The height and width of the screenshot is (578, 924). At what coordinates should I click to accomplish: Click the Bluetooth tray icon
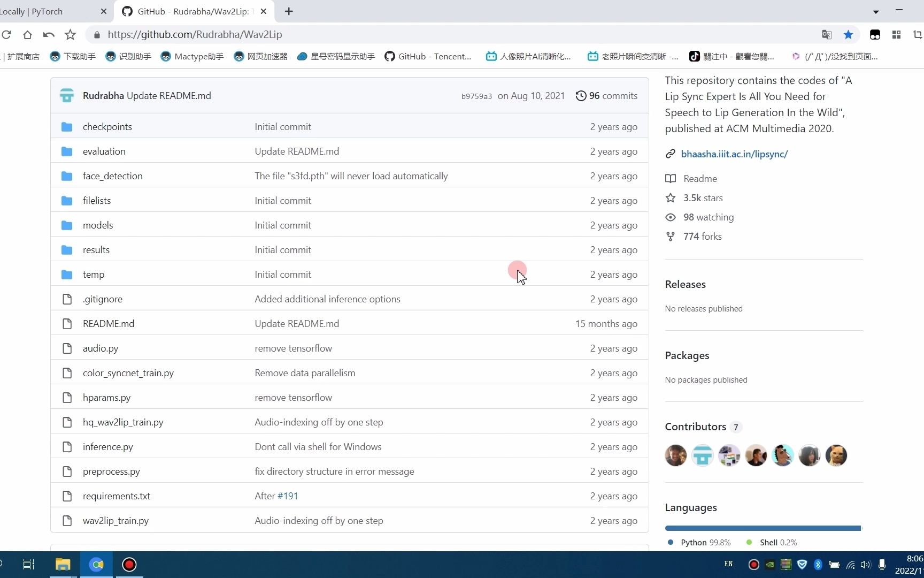coord(818,565)
